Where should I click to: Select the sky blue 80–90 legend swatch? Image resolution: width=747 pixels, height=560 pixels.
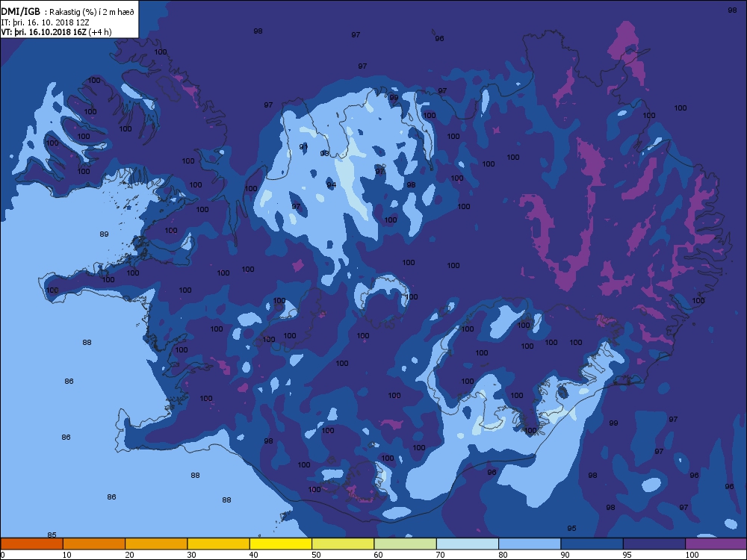pyautogui.click(x=530, y=544)
